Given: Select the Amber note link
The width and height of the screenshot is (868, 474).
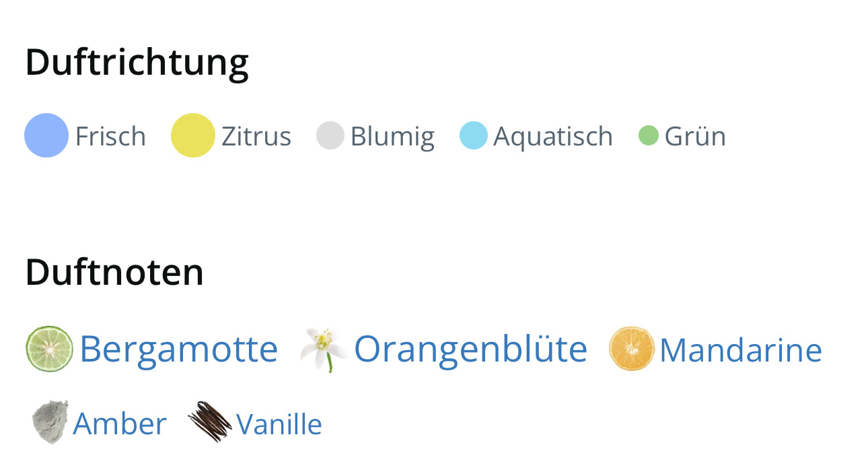Looking at the screenshot, I should point(120,424).
